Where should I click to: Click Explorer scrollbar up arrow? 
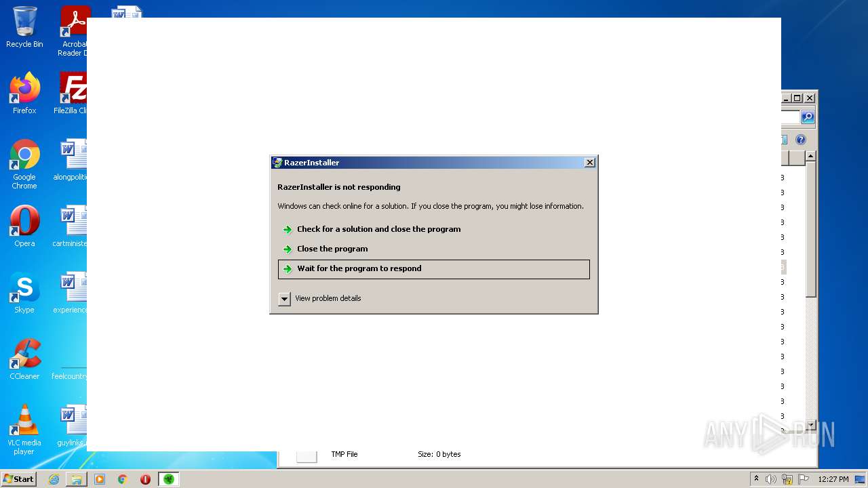point(810,156)
